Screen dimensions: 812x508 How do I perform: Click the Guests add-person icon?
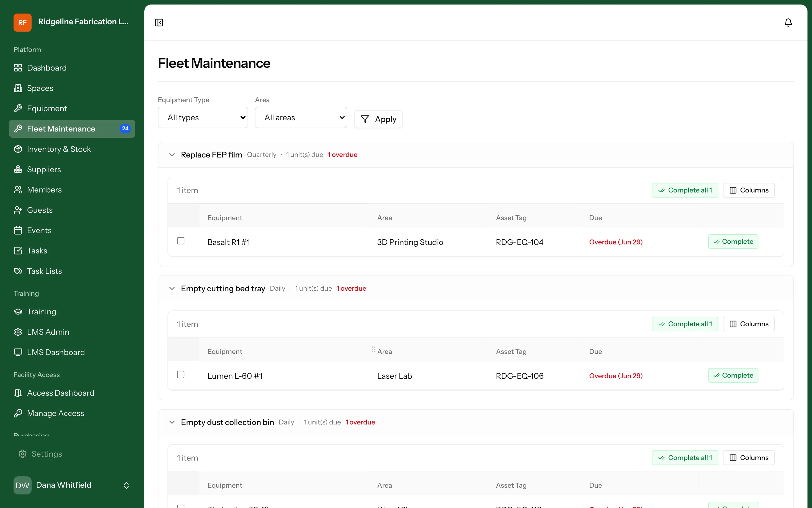pos(18,210)
